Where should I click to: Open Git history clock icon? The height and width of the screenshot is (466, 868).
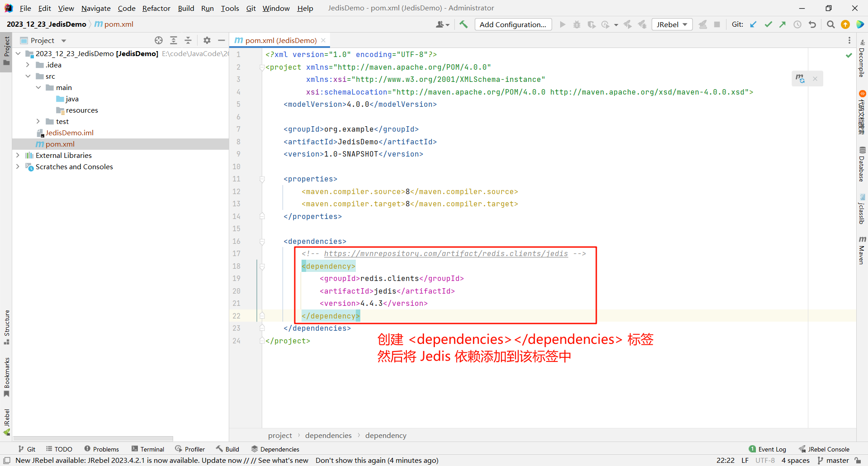tap(797, 24)
